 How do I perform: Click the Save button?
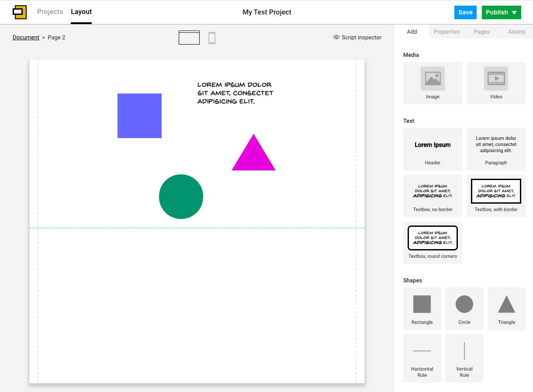click(465, 12)
